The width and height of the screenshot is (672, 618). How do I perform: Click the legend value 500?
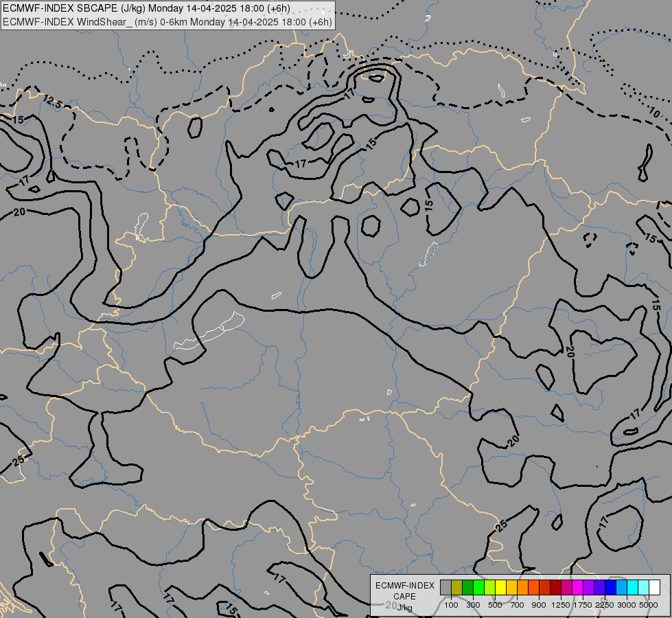click(x=495, y=605)
